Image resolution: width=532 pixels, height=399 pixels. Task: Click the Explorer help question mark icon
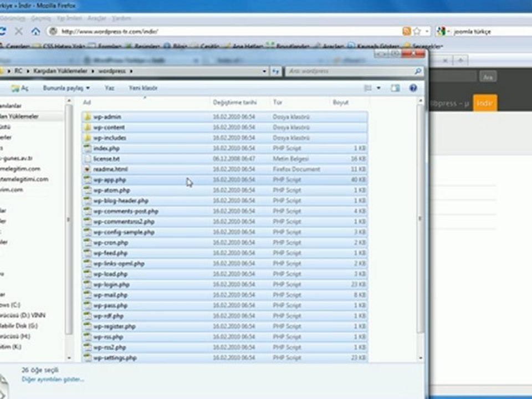click(x=413, y=88)
